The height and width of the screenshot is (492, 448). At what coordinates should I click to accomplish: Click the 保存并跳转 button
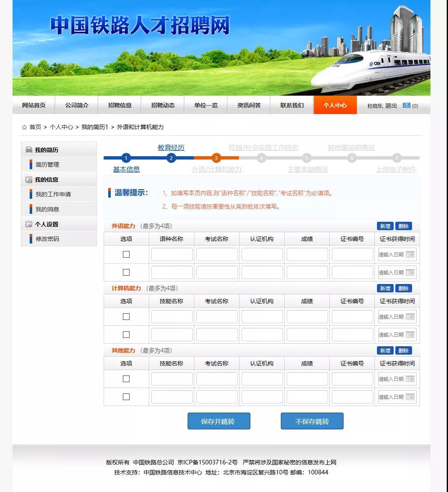pos(219,421)
